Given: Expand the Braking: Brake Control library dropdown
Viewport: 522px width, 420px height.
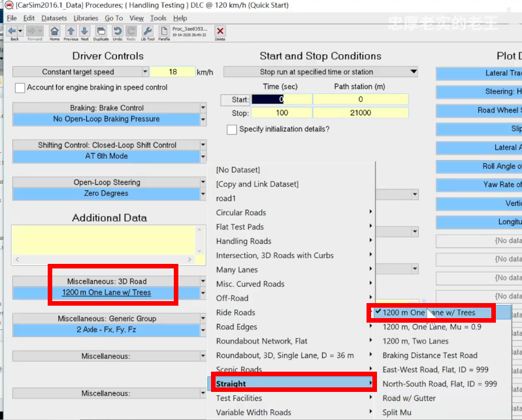Looking at the screenshot, I should tap(203, 108).
